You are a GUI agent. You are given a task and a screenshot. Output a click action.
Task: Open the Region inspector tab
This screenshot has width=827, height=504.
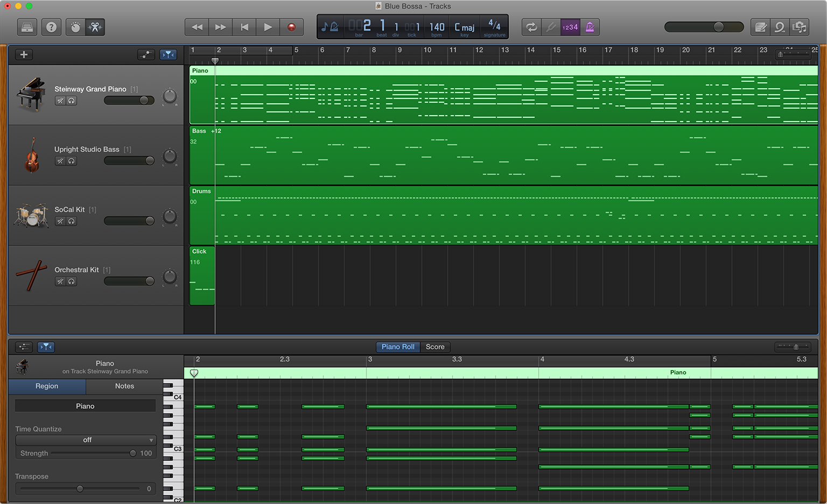(47, 386)
